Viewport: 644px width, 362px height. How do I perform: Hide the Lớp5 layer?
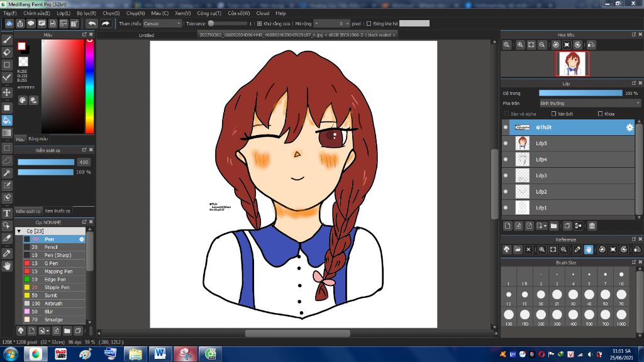pyautogui.click(x=506, y=143)
